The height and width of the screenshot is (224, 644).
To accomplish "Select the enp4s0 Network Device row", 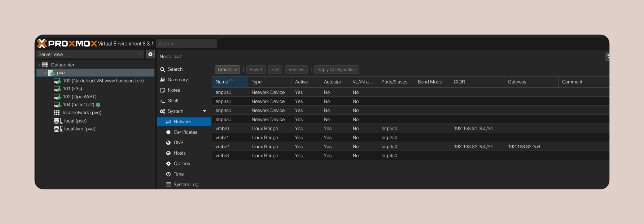I will pos(411,110).
